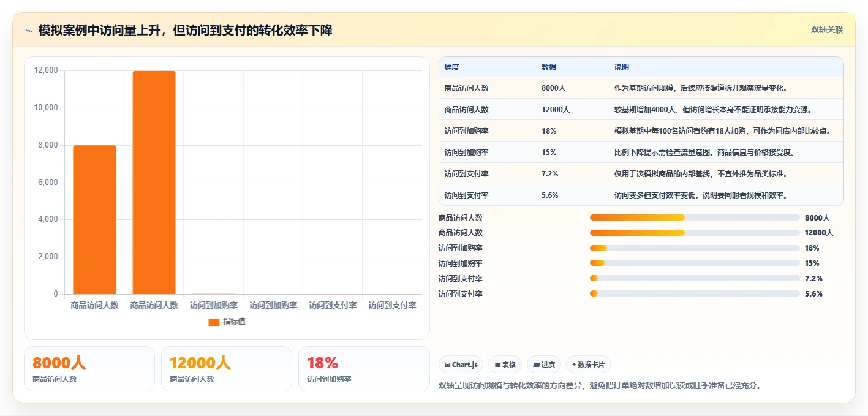Image resolution: width=868 pixels, height=416 pixels.
Task: Click the 10,000 y-axis label
Action: [x=46, y=108]
